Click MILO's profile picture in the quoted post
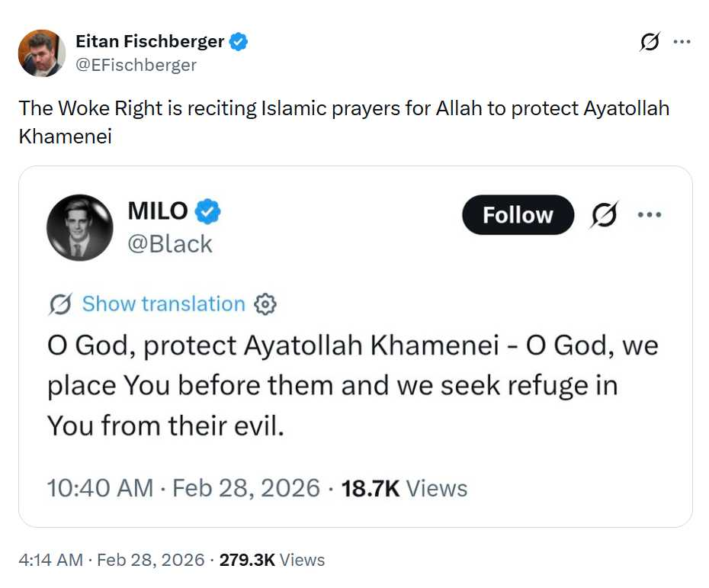The image size is (709, 588). point(80,227)
